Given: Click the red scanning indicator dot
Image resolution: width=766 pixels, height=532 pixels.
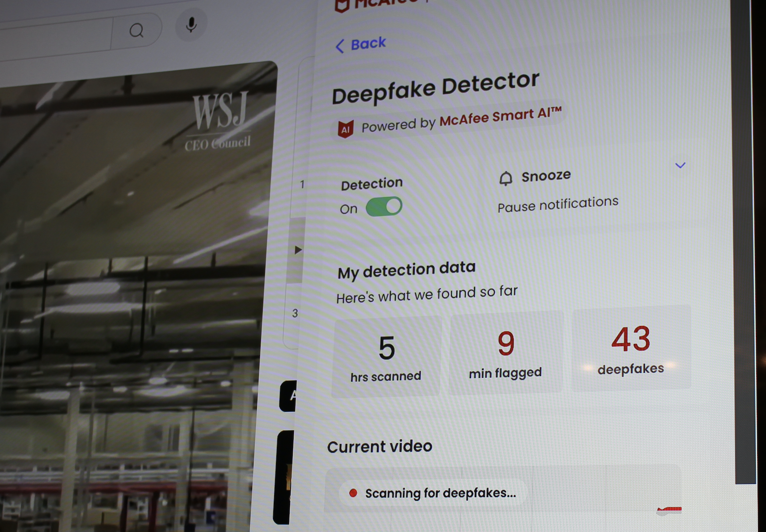Looking at the screenshot, I should [x=353, y=493].
